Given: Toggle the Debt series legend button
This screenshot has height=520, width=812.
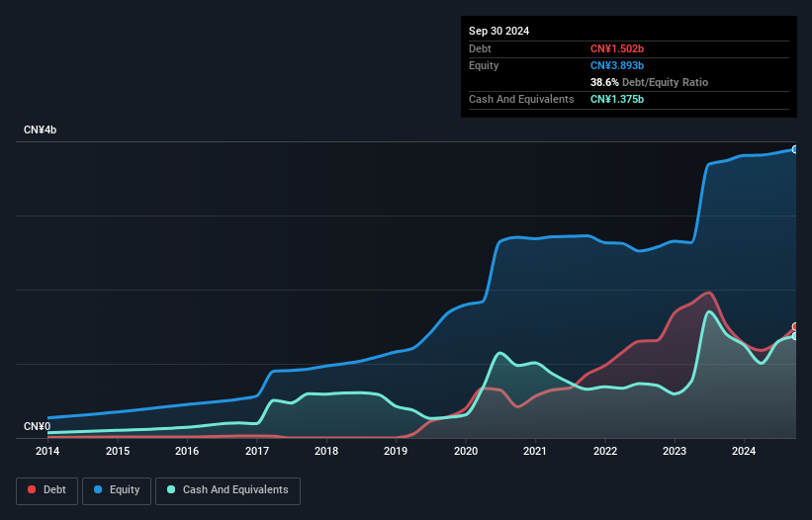Looking at the screenshot, I should coord(47,490).
